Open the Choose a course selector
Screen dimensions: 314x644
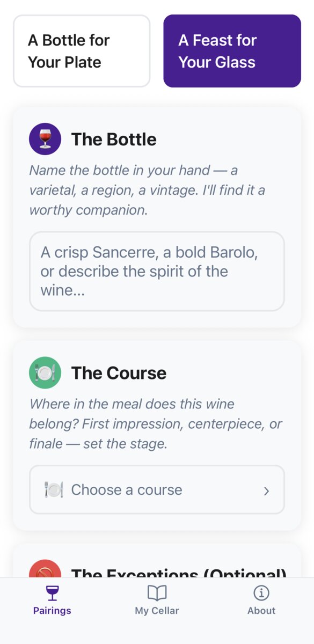click(x=156, y=489)
